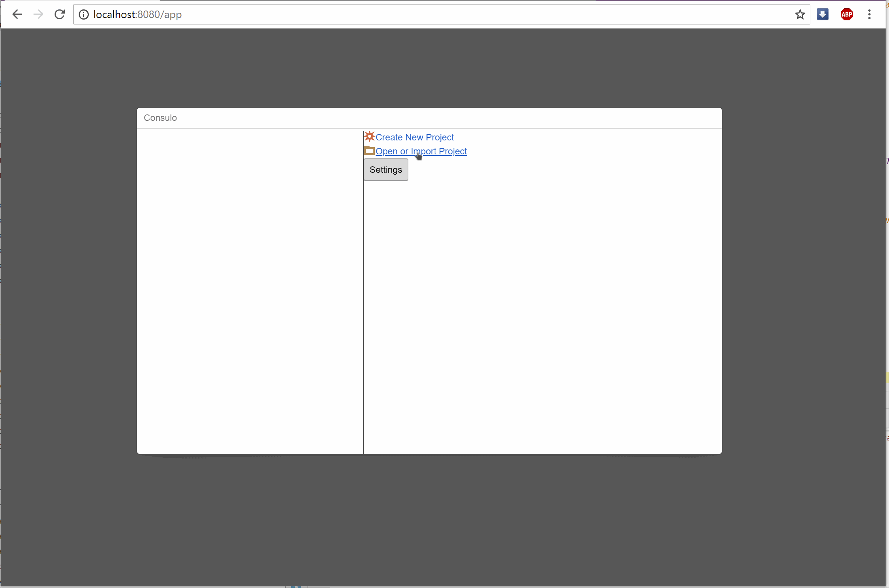Click the Consulo dialog title

tap(160, 118)
